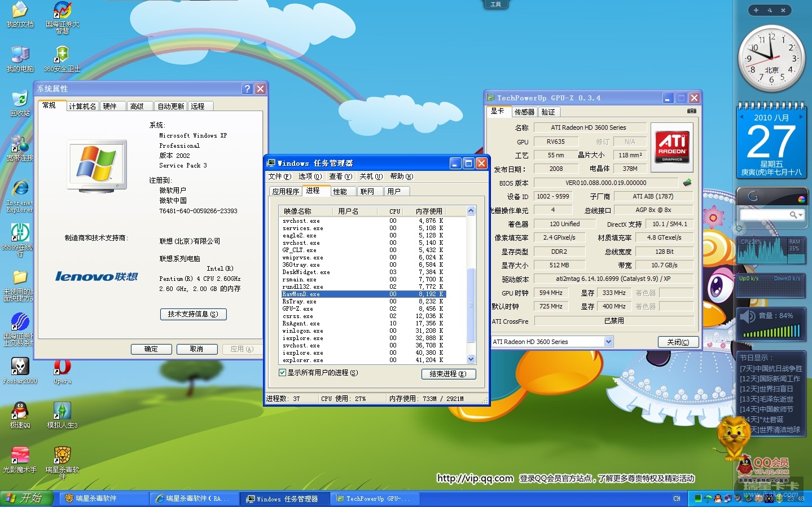Open the sidebar search engine dropdown arrow

point(800,215)
